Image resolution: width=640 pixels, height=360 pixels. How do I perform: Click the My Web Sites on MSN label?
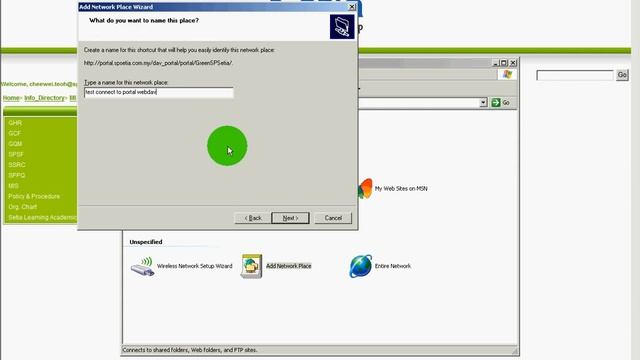pos(401,189)
